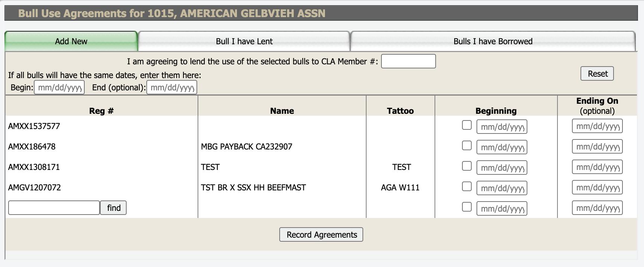644x267 pixels.
Task: Click the find button
Action: click(113, 208)
